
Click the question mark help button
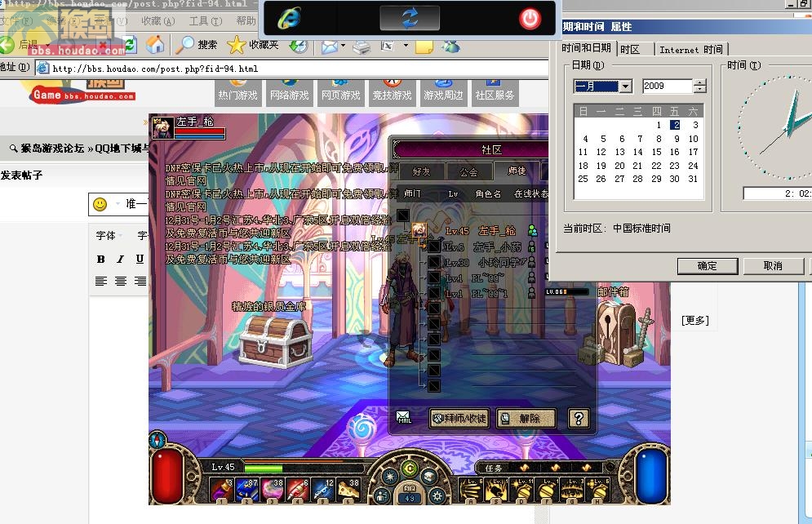pyautogui.click(x=579, y=418)
